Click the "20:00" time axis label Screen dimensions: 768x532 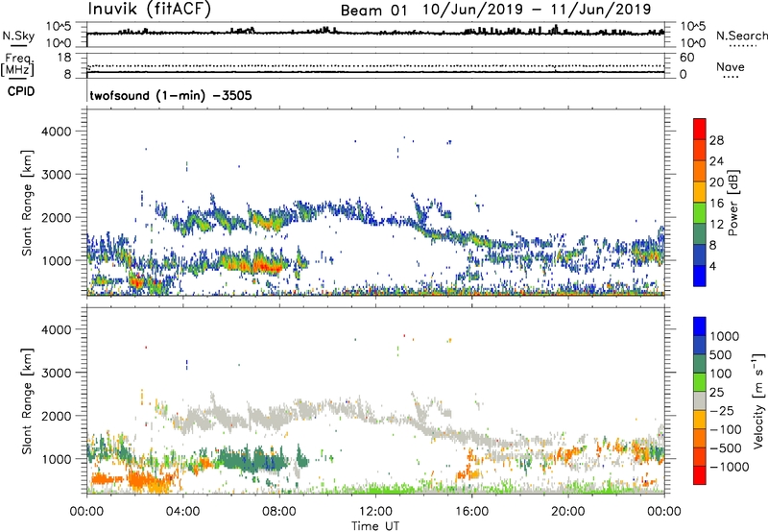pyautogui.click(x=568, y=512)
